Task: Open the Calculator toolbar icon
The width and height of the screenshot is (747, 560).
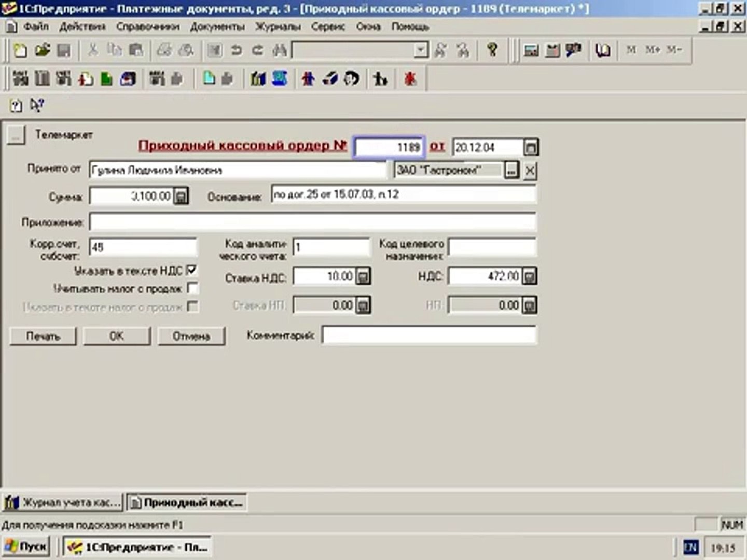Action: pos(531,50)
